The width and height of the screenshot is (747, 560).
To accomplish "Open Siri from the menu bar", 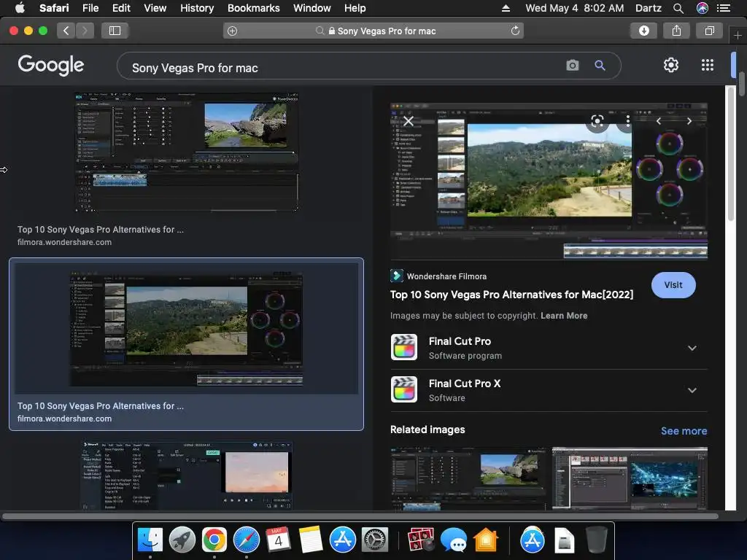I will (703, 8).
